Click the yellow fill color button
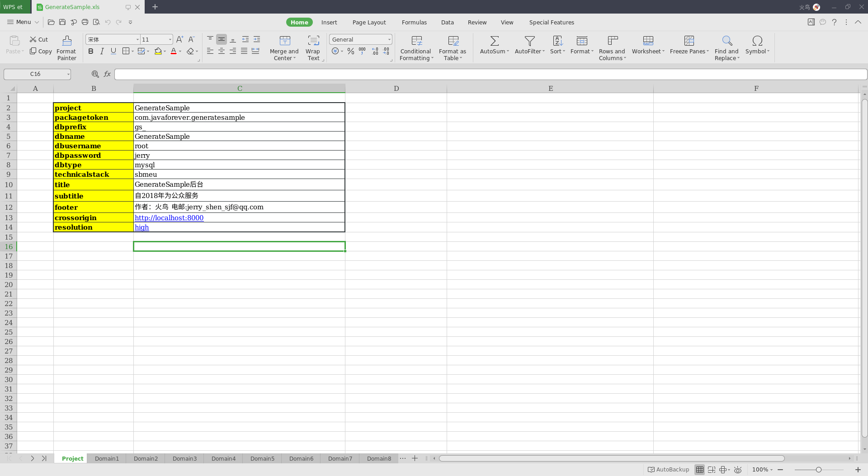Image resolution: width=868 pixels, height=476 pixels. (x=158, y=51)
